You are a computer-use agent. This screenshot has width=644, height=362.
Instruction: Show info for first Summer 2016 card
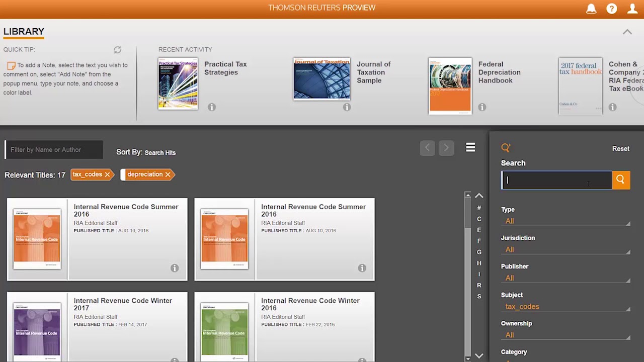click(x=175, y=268)
